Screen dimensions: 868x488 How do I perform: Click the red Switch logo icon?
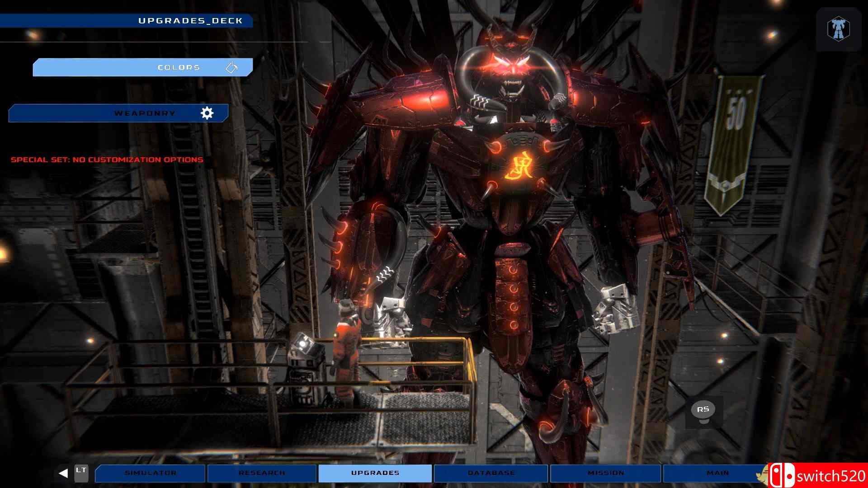(782, 476)
